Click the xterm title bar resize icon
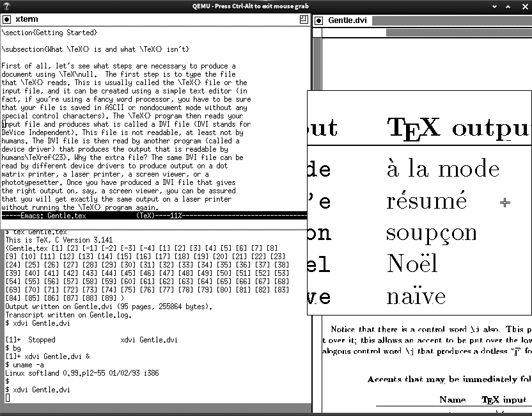The height and width of the screenshot is (416, 532). [304, 19]
